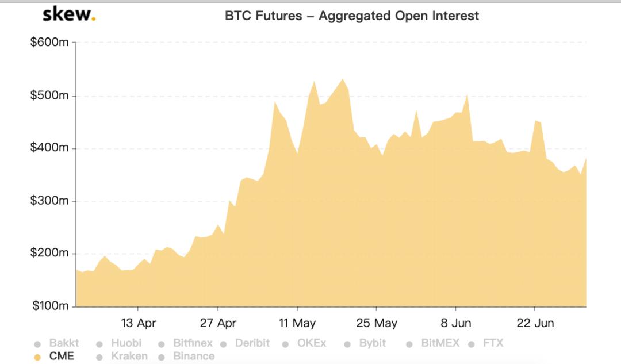The height and width of the screenshot is (364, 621).
Task: Click the Huobi legend dot
Action: (99, 344)
